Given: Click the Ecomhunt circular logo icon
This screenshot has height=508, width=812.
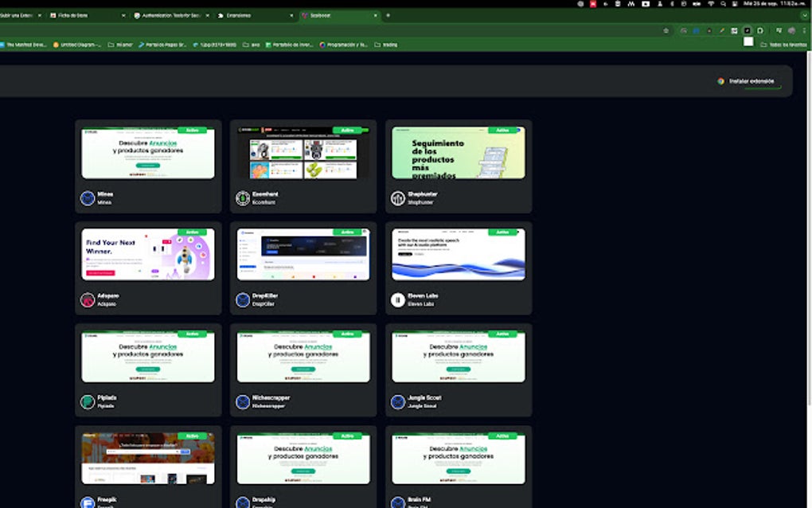Looking at the screenshot, I should click(x=244, y=197).
